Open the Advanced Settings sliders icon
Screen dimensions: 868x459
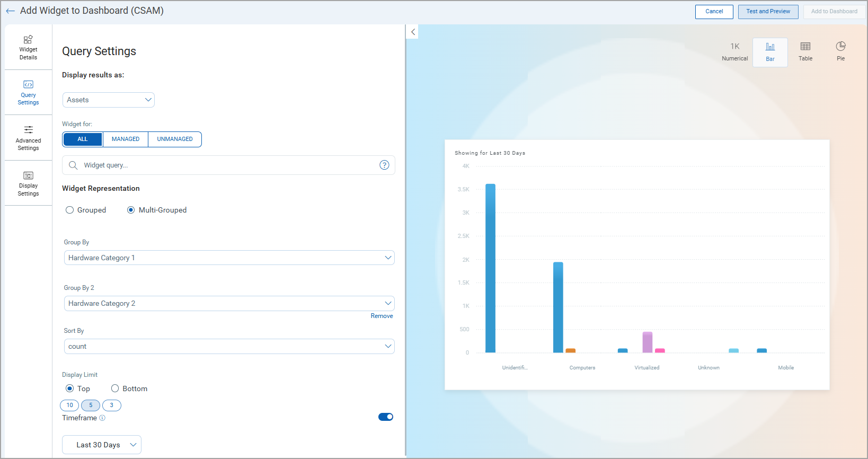tap(28, 130)
